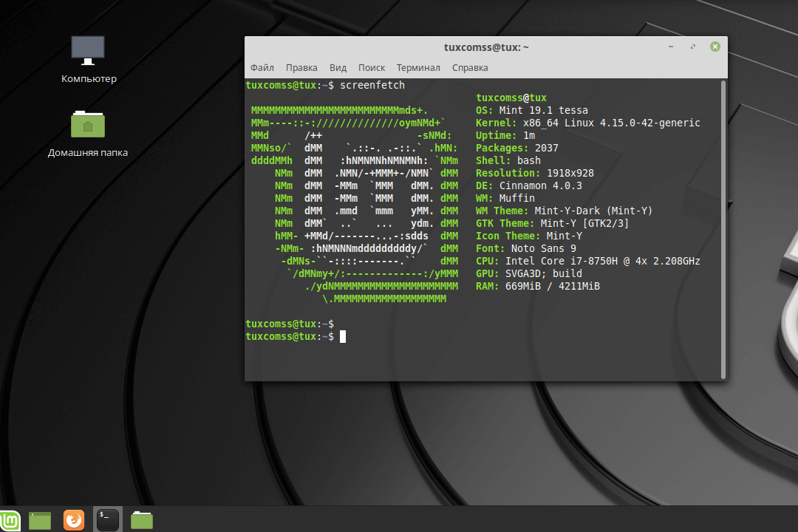Click the show-windows icon beside Mint Menu
This screenshot has height=532, width=798.
click(39, 520)
